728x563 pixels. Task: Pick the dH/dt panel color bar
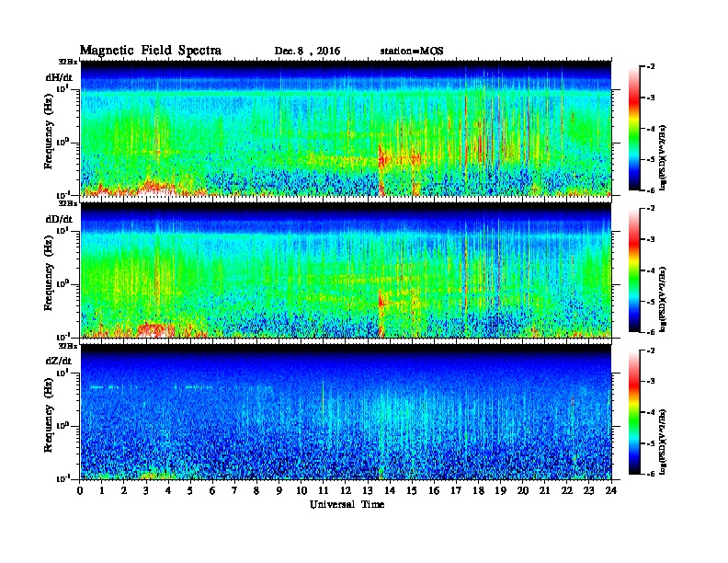pos(633,128)
